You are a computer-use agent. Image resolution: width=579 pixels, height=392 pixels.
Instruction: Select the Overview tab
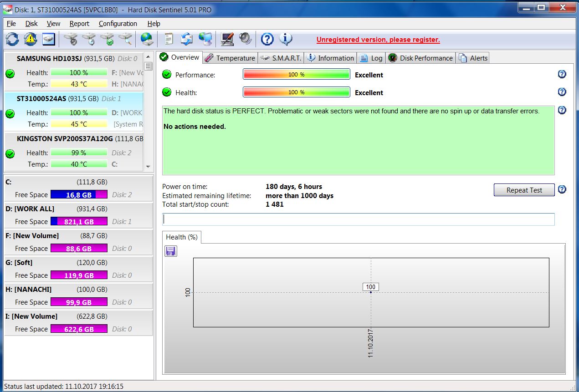(179, 57)
